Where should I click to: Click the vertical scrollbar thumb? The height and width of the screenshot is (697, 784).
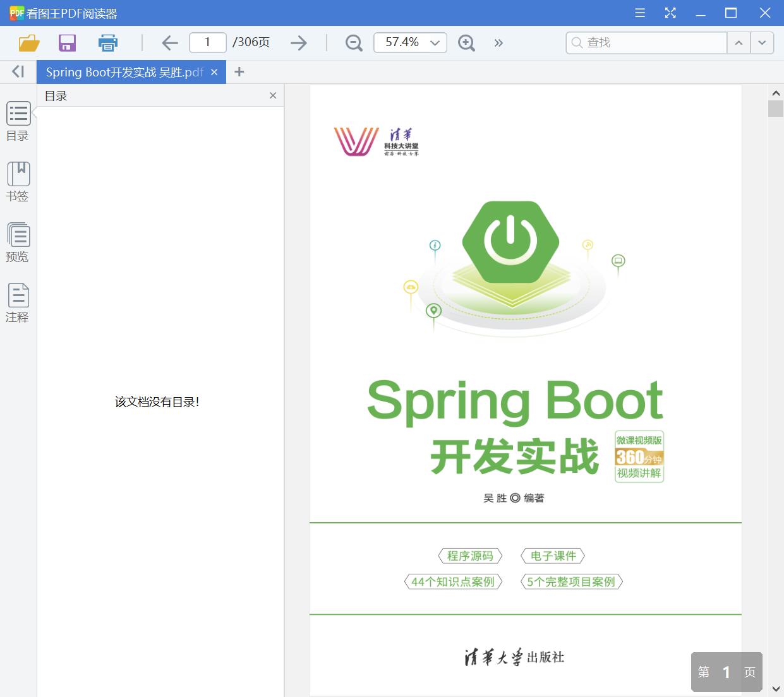pos(776,108)
